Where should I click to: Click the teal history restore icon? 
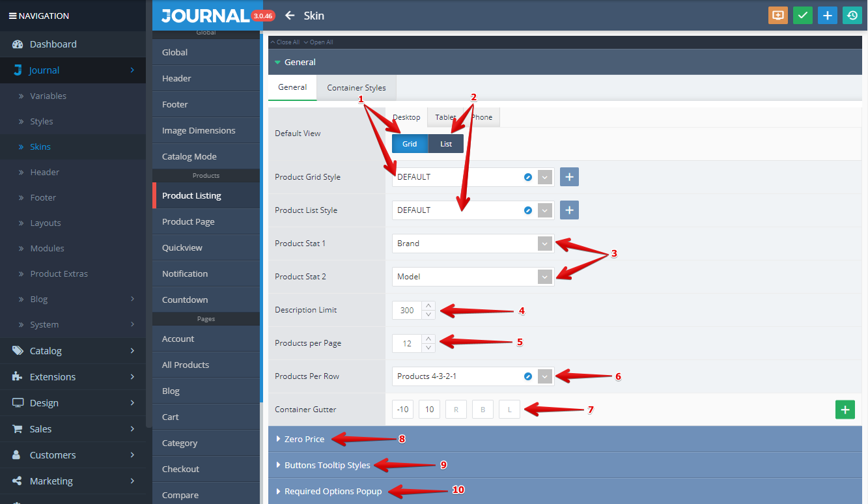tap(852, 16)
